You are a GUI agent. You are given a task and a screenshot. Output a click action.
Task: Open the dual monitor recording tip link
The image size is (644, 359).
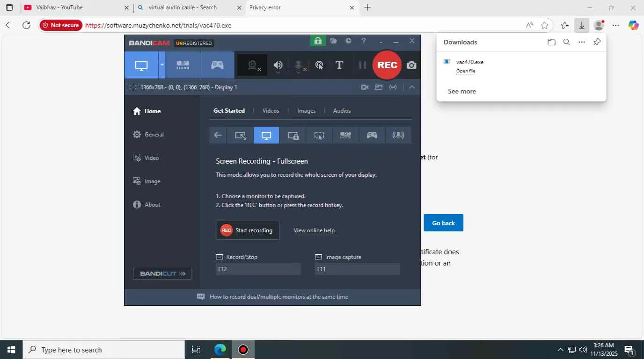click(x=278, y=297)
